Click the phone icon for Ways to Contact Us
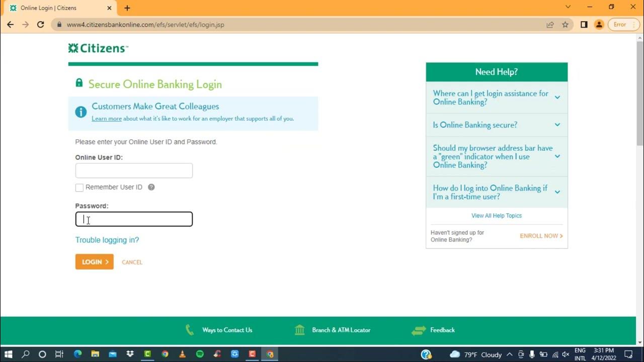Screen dimensions: 644x362 pos(190,330)
